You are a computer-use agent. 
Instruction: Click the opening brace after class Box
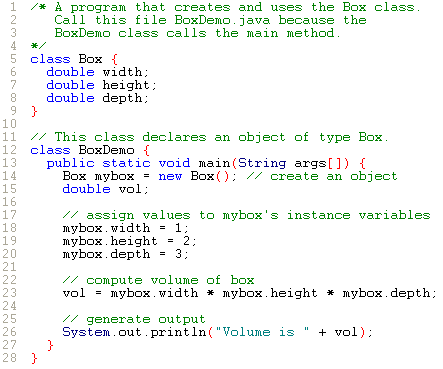(114, 59)
